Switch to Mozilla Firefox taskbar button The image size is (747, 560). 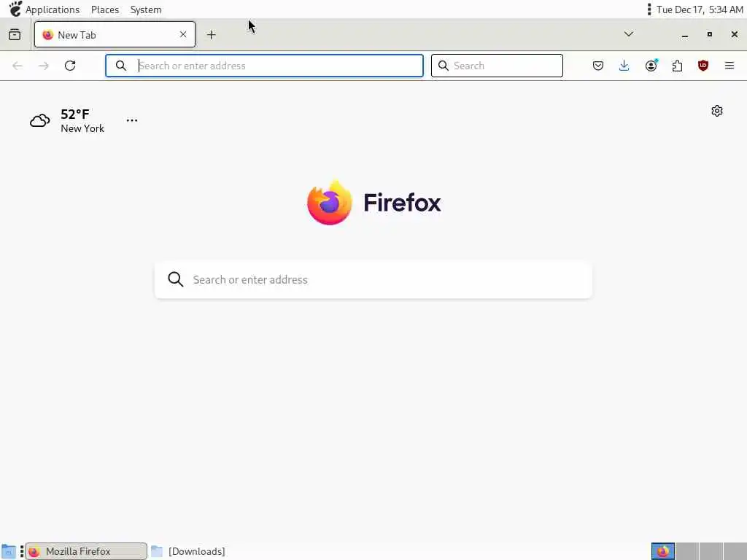point(86,551)
